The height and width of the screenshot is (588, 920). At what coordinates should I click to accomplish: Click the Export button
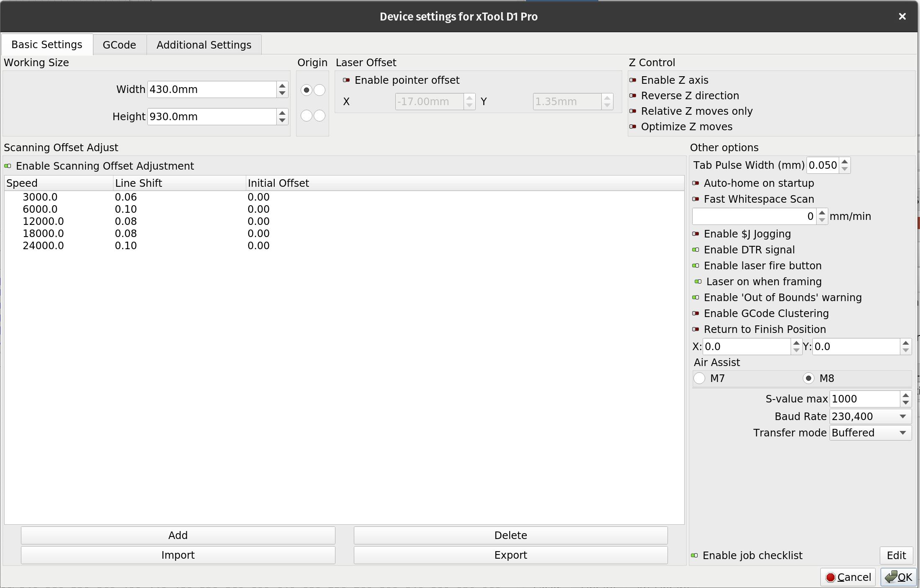510,555
